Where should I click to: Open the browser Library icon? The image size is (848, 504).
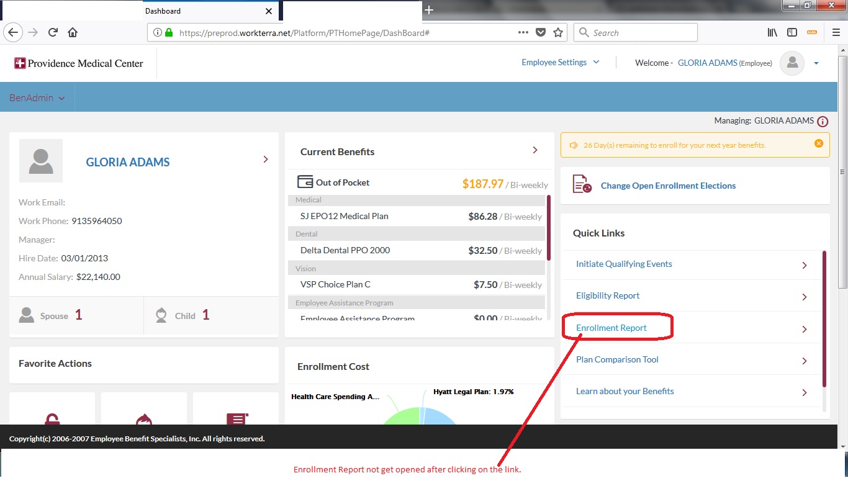tap(772, 33)
